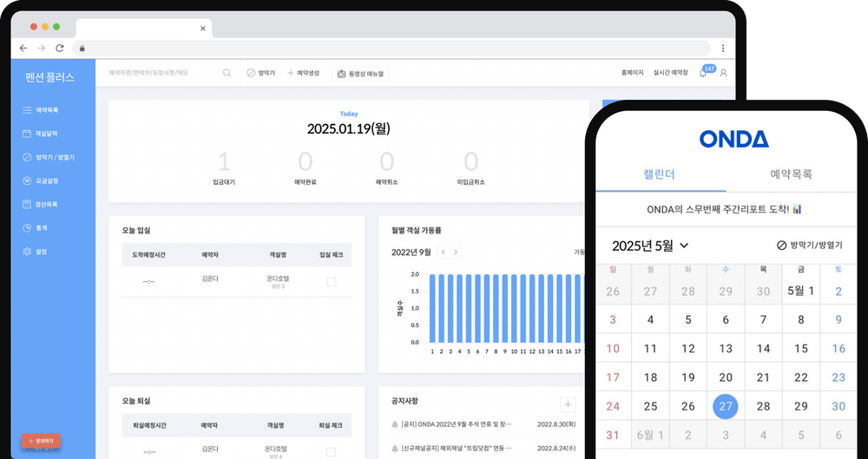The height and width of the screenshot is (459, 868).
Task: Open notice 해외채널 "트립닷컴" 연동
Action: point(457,448)
